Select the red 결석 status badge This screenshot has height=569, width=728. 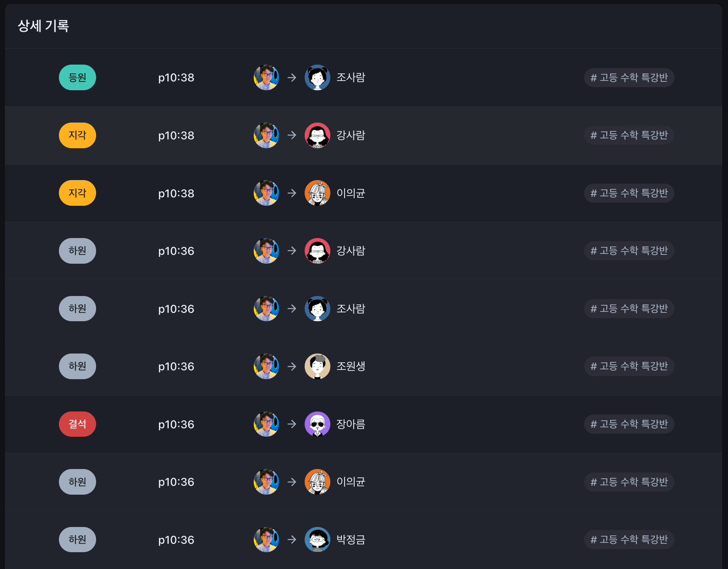[77, 424]
